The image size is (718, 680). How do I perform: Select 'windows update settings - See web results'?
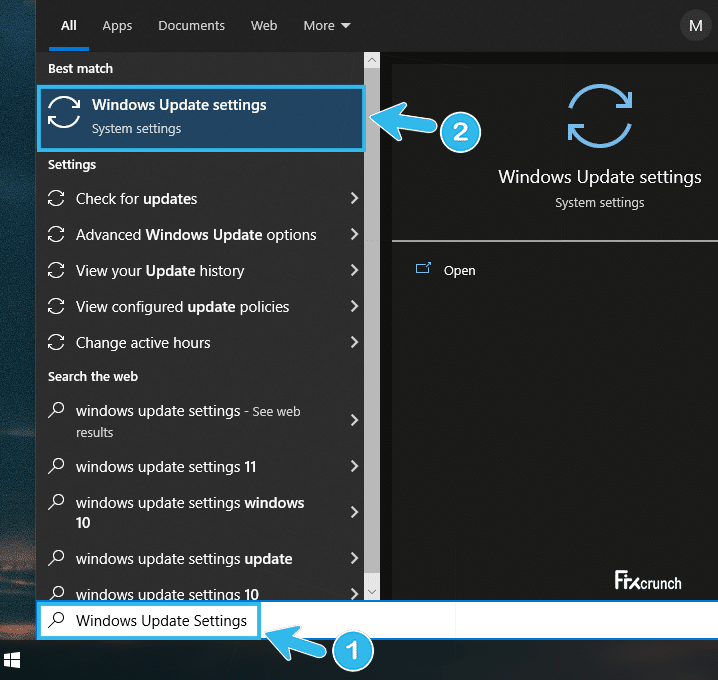coord(201,421)
